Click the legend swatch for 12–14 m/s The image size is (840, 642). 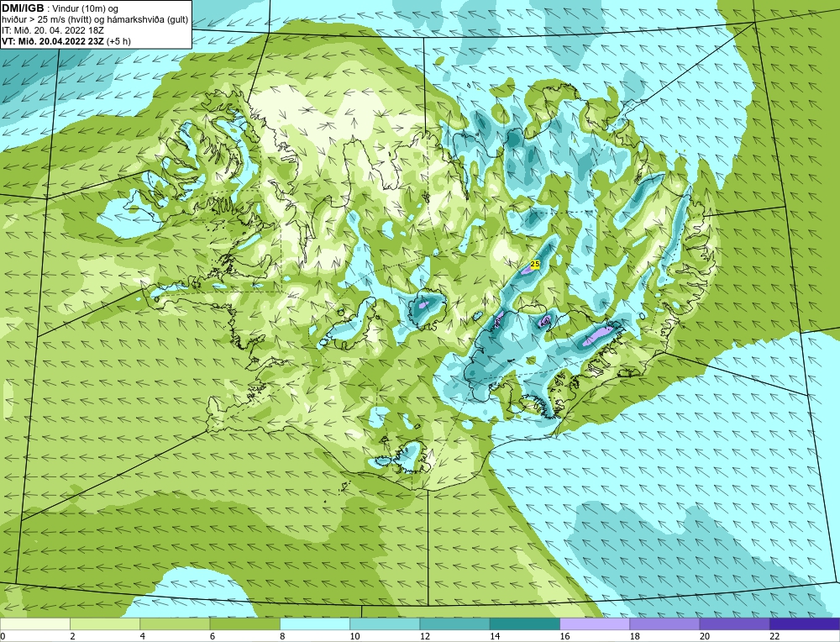click(454, 624)
